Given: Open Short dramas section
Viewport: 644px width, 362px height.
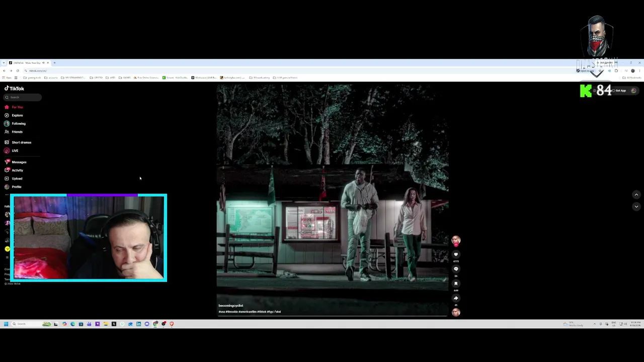Looking at the screenshot, I should point(21,142).
